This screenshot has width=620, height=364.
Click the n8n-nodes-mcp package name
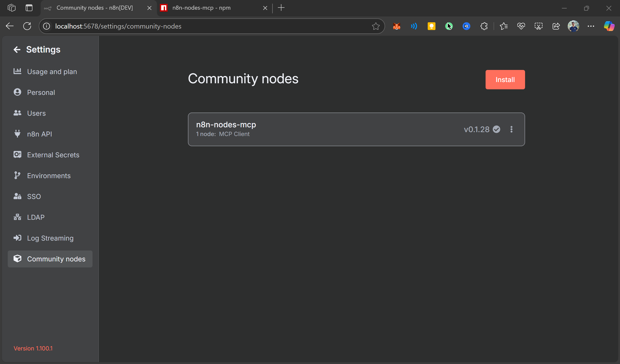(226, 124)
